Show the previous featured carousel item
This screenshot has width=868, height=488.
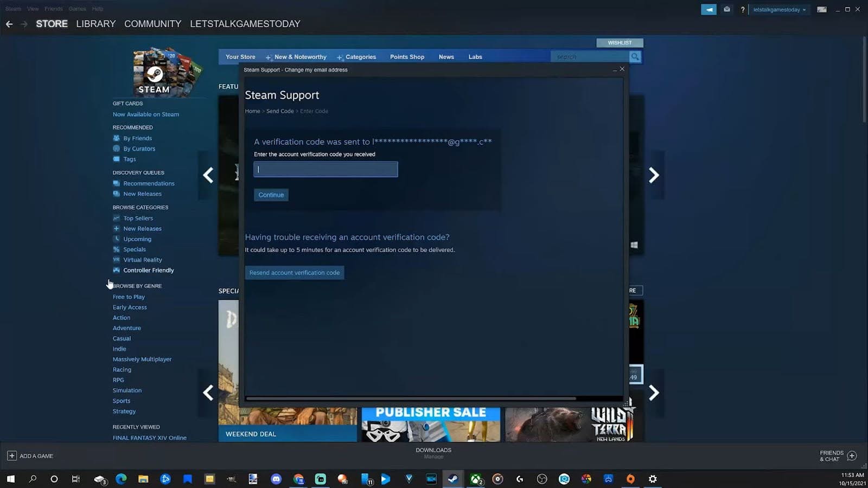point(208,175)
